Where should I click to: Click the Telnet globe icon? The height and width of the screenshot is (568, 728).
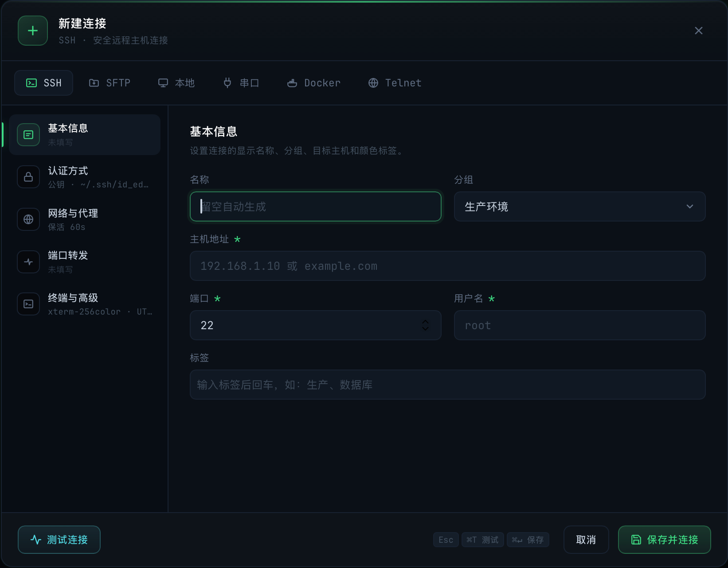pos(373,83)
